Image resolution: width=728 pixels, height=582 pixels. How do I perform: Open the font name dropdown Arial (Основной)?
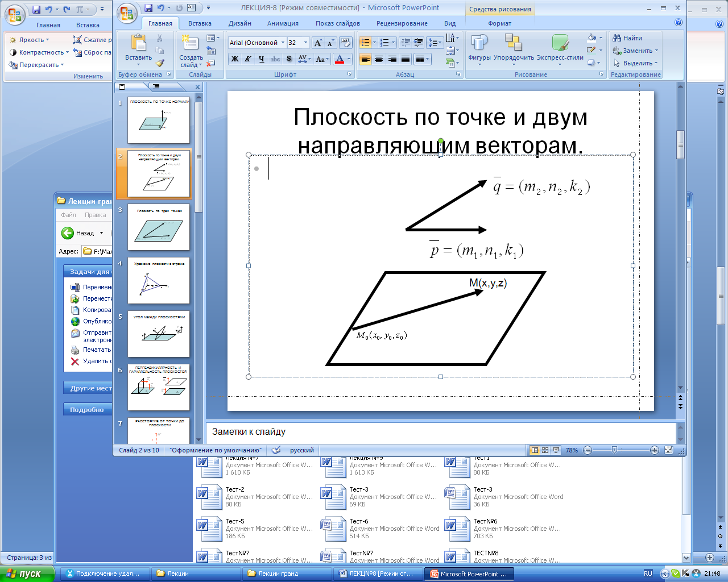point(283,43)
